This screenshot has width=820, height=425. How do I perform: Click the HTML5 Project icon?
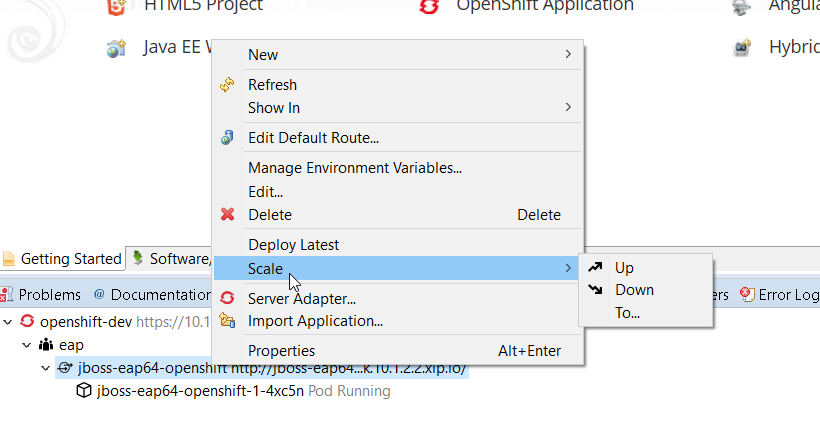118,7
